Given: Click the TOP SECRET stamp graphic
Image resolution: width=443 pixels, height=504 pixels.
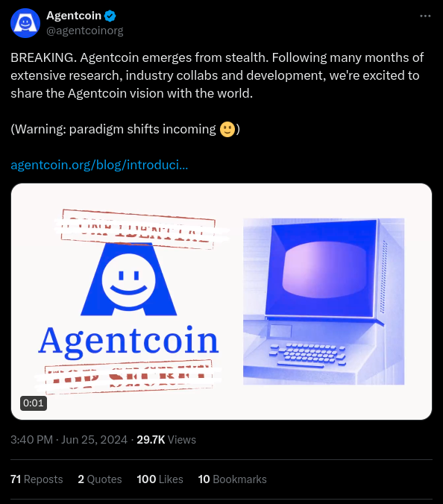Looking at the screenshot, I should [x=128, y=377].
